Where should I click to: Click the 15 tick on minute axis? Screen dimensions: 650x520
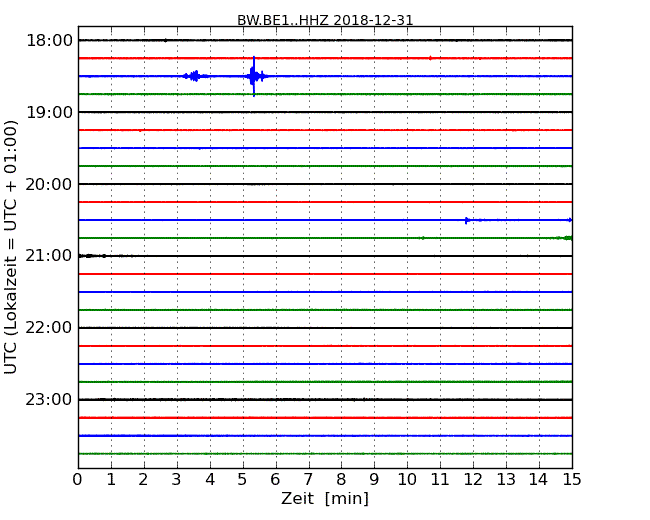572,479
